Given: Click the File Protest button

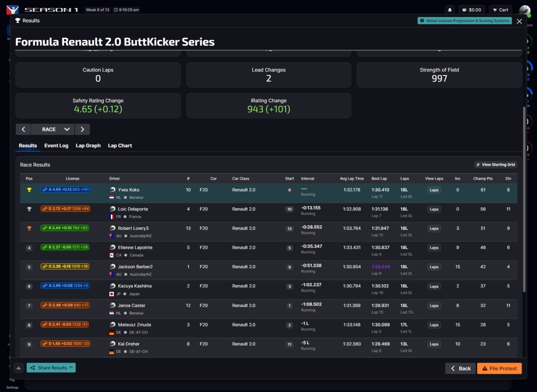Looking at the screenshot, I should [499, 368].
